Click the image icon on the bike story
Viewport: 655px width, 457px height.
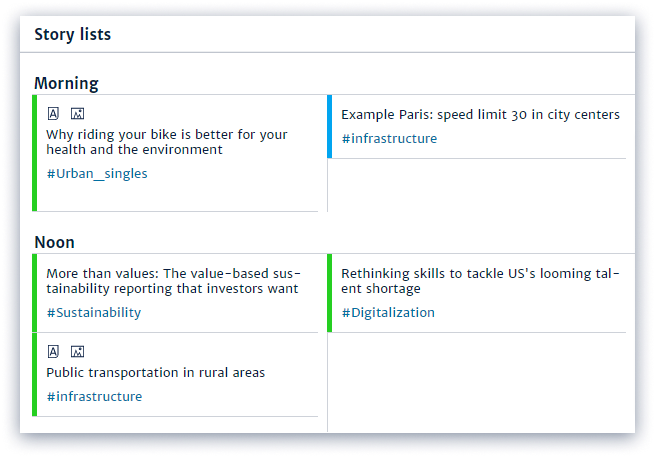pyautogui.click(x=77, y=113)
